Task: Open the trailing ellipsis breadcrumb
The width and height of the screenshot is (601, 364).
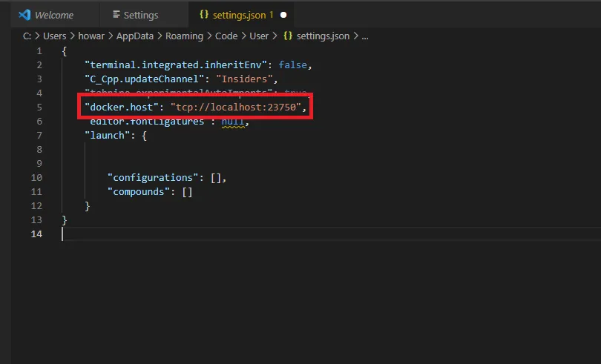Action: click(x=364, y=36)
